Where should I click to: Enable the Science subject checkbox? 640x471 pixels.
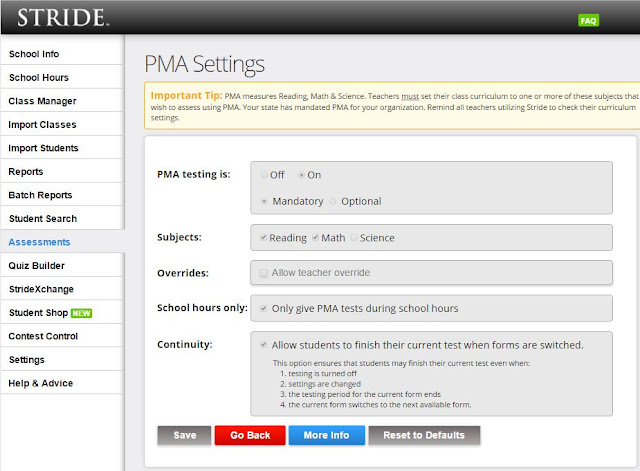click(x=354, y=237)
